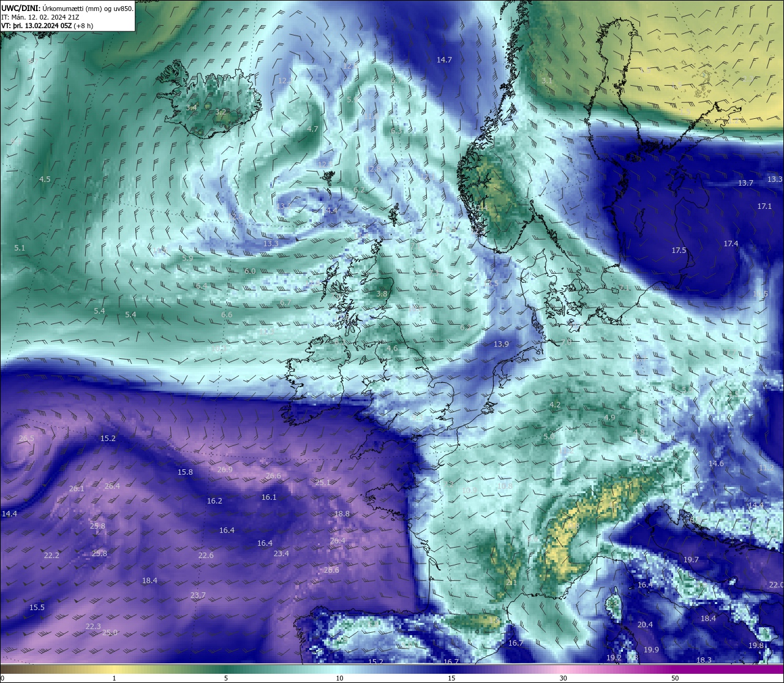Click the 19.9 value in the Tyrrhenian Sea
Viewport: 784px width, 683px height.
[x=651, y=650]
